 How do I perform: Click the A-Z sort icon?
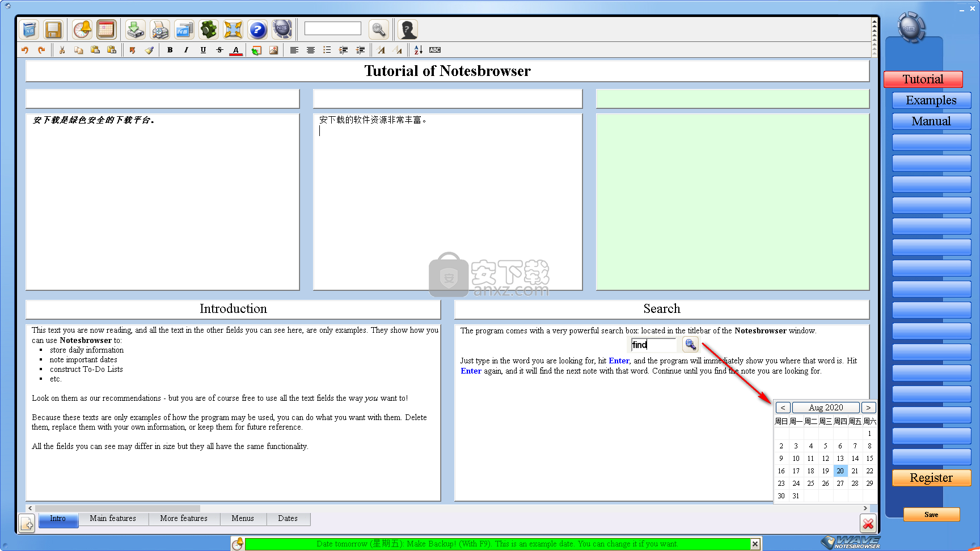(418, 50)
